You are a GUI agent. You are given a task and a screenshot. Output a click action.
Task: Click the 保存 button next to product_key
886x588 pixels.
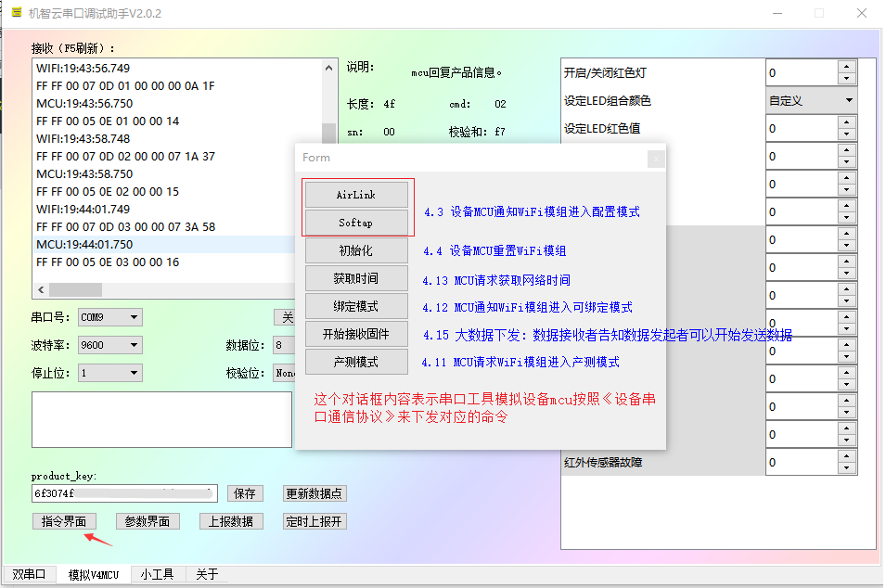[245, 492]
